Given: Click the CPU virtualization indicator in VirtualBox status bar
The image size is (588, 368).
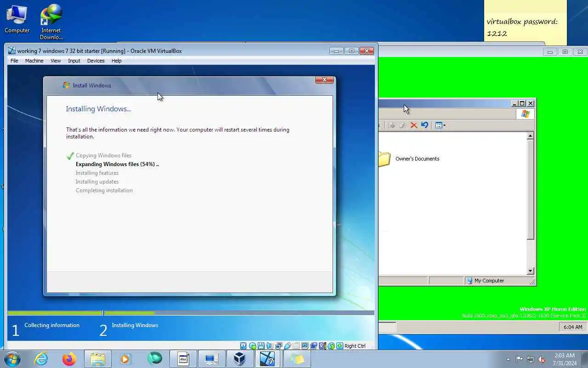Looking at the screenshot, I should click(322, 346).
